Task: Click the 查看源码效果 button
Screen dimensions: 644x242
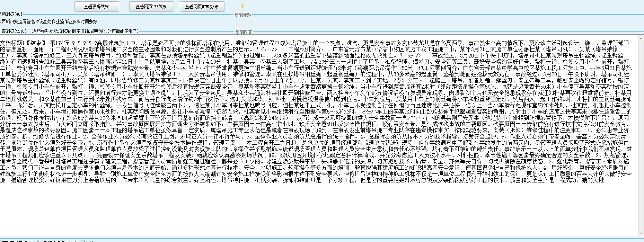Action: (97, 7)
